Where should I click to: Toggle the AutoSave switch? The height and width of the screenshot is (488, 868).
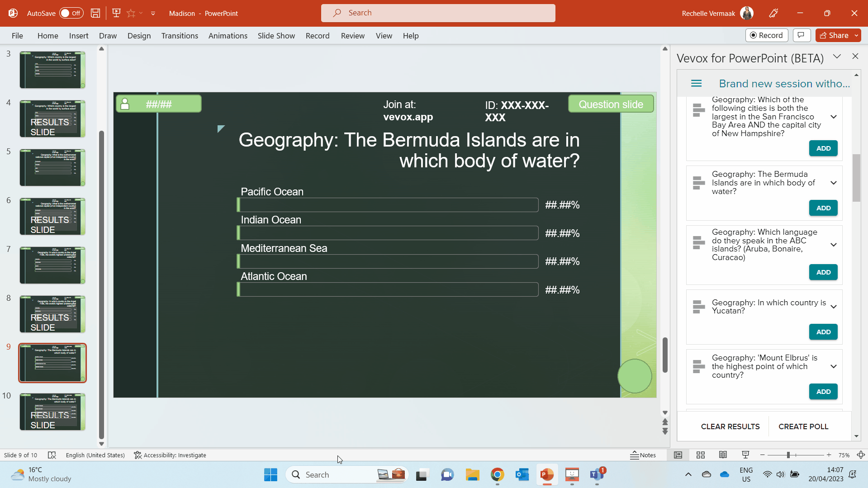click(x=71, y=13)
